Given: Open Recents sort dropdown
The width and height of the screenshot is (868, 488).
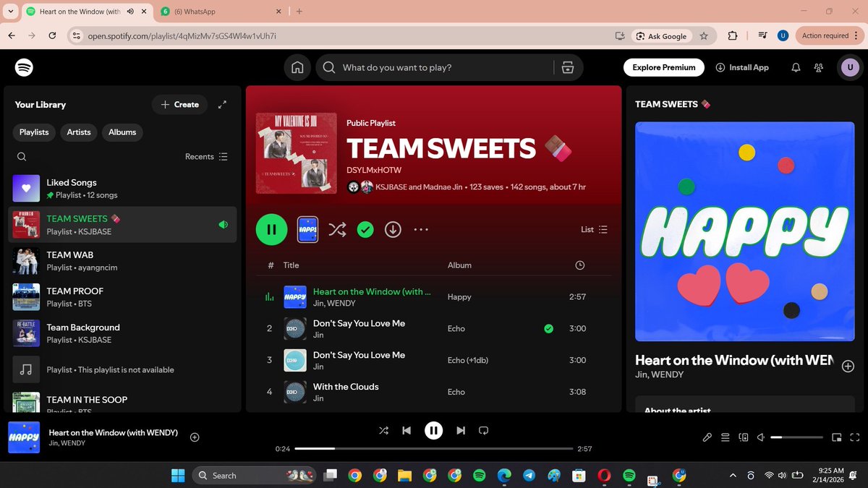Looking at the screenshot, I should pyautogui.click(x=206, y=157).
